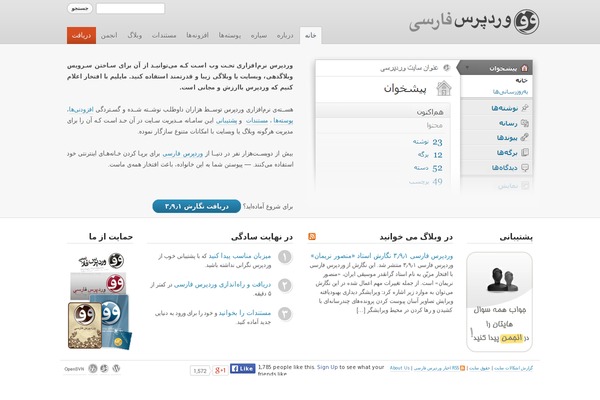Open the blog post link 'وردپرس فارسی ۳٫۹٫۱ نگارش استاد'
The height and width of the screenshot is (400, 600).
382,256
